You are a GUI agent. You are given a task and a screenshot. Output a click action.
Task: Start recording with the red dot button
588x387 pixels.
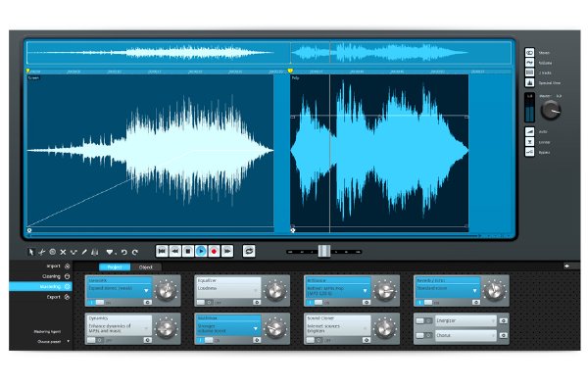(x=214, y=251)
